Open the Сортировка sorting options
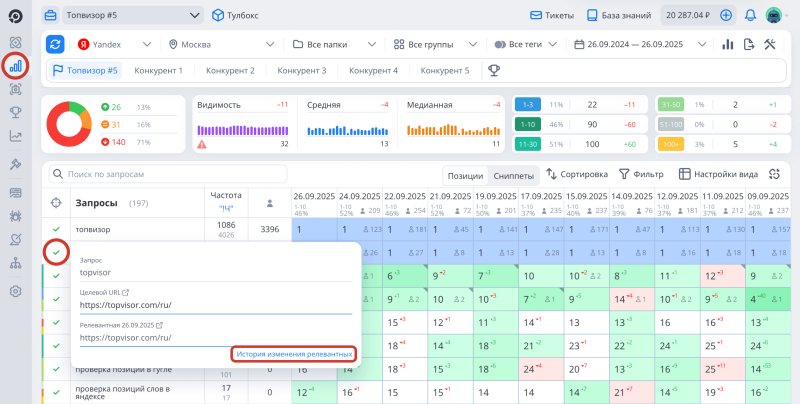The width and height of the screenshot is (800, 404). [577, 174]
